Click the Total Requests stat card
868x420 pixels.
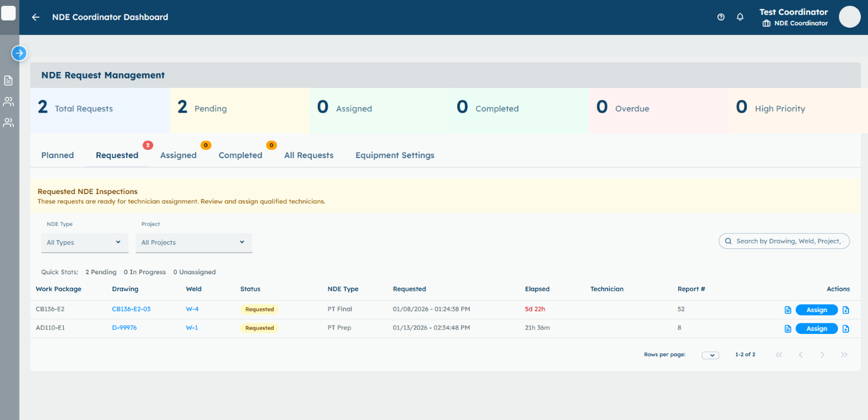(x=100, y=110)
